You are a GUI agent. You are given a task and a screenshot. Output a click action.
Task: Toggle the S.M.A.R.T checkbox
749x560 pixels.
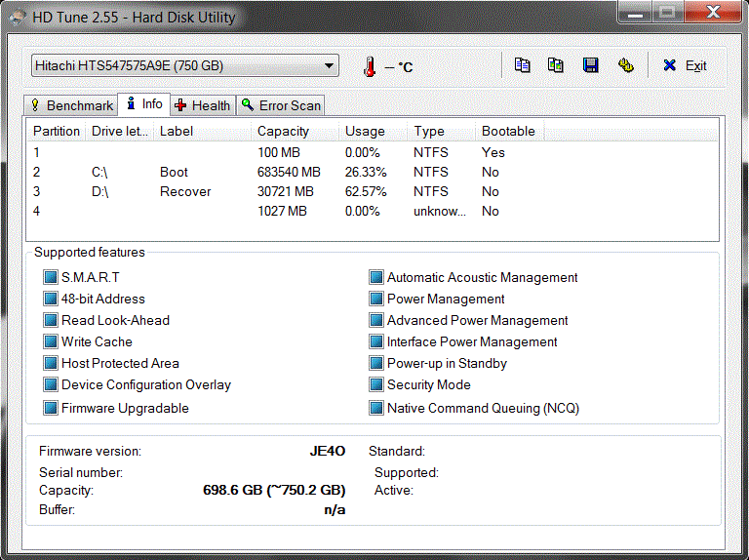coord(51,277)
